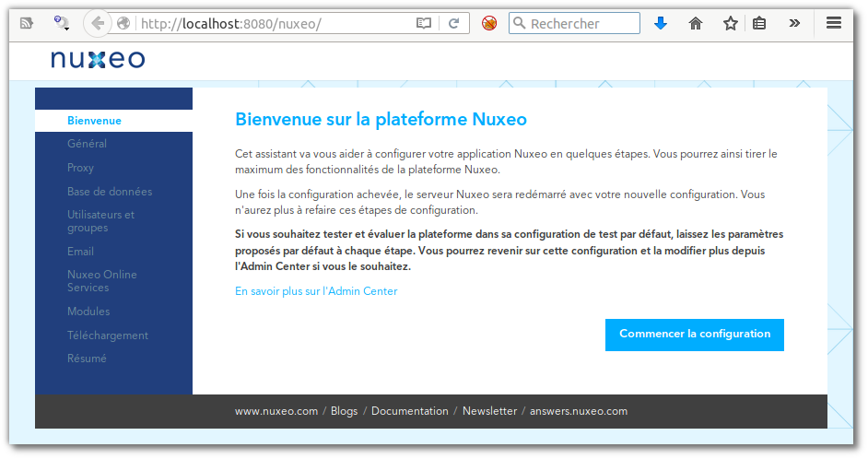Open the Téléchargement step

[x=108, y=335]
